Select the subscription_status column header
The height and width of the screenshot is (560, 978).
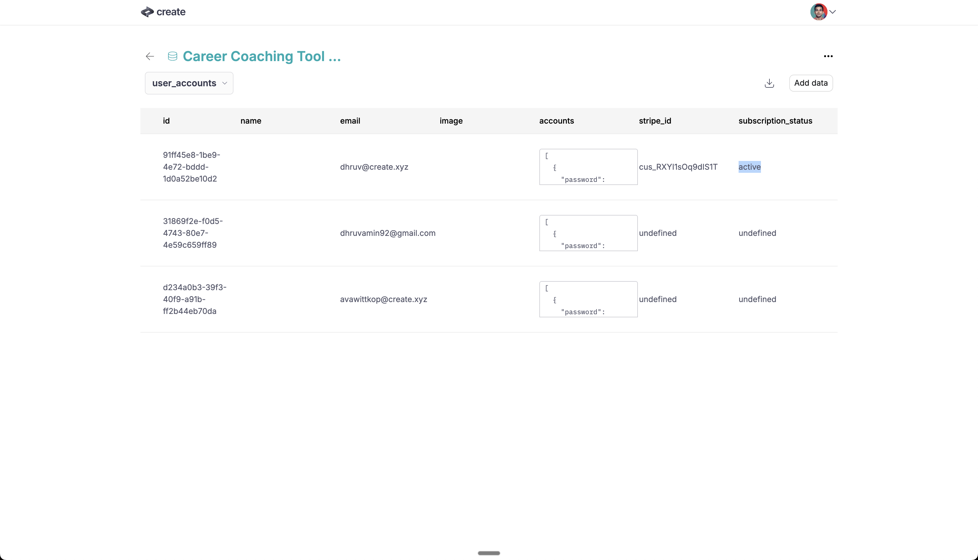point(775,121)
